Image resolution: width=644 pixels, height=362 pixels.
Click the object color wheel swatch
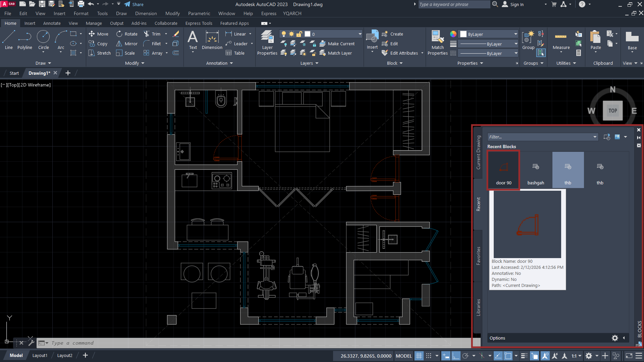[453, 34]
